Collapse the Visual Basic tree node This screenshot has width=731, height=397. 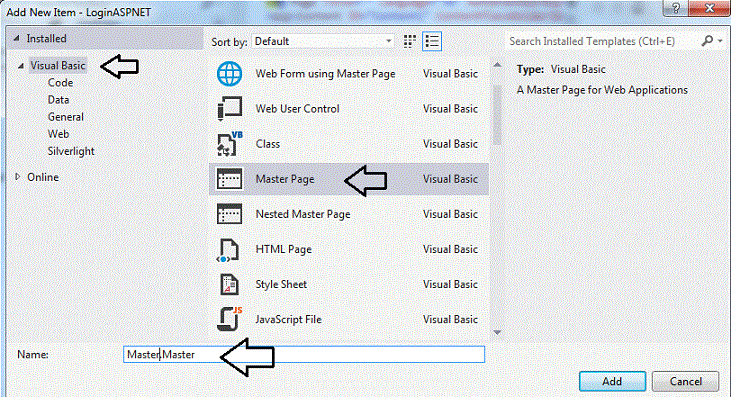point(21,66)
